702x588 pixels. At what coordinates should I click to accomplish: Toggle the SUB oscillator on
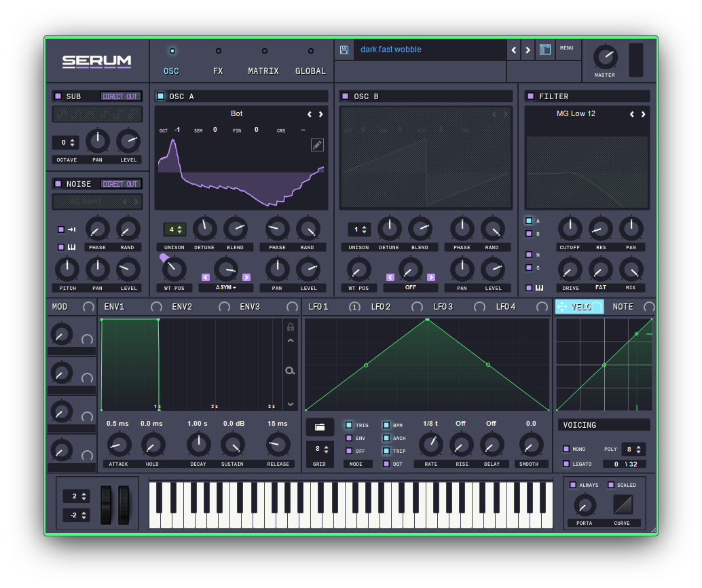58,96
